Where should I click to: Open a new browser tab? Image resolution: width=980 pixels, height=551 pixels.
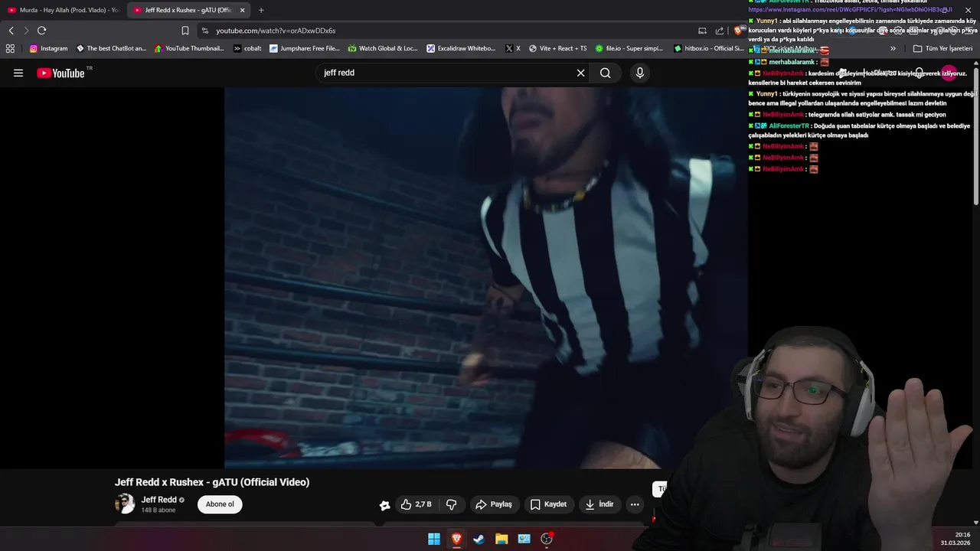coord(261,10)
